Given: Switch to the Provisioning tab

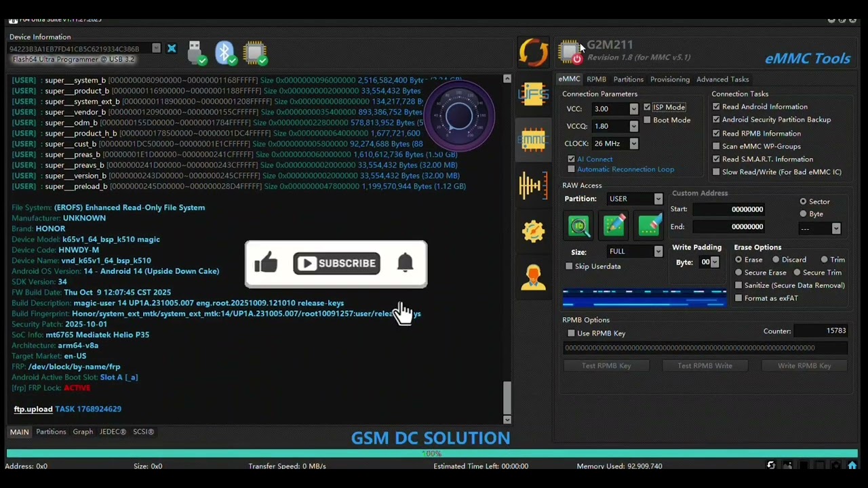Looking at the screenshot, I should pos(670,79).
